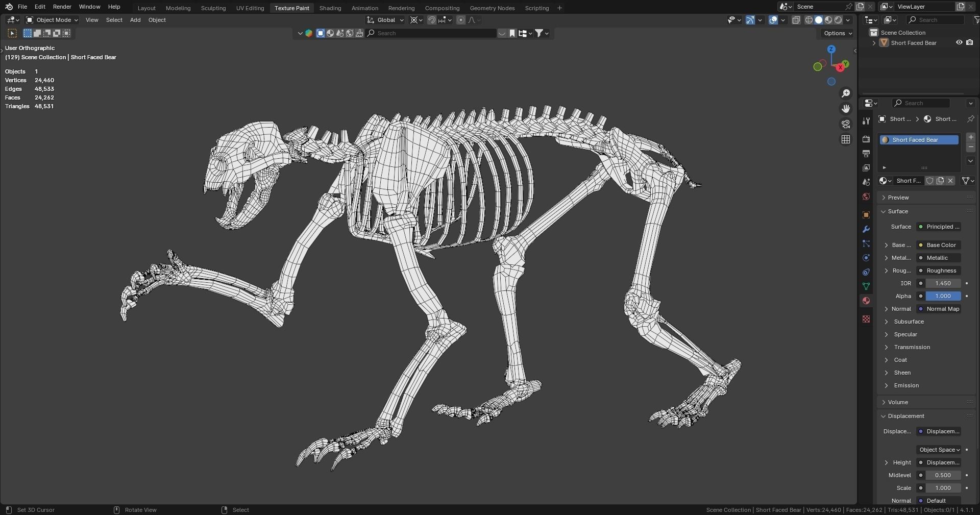Click the Blender logo menu

(9, 7)
